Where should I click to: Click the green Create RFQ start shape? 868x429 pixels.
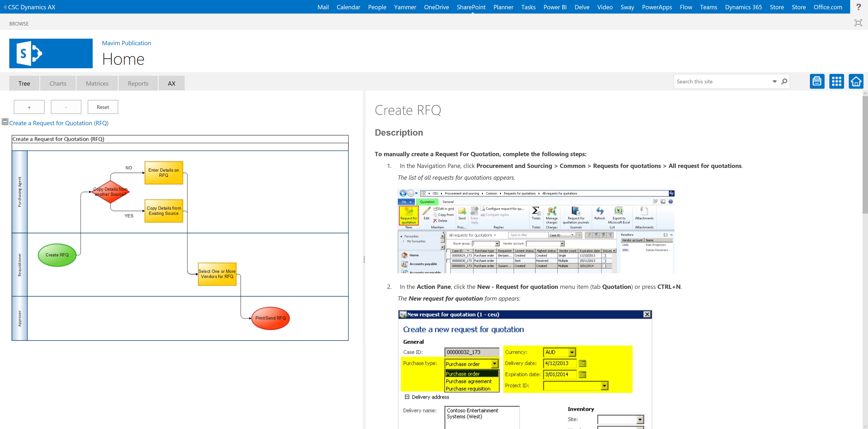click(57, 255)
